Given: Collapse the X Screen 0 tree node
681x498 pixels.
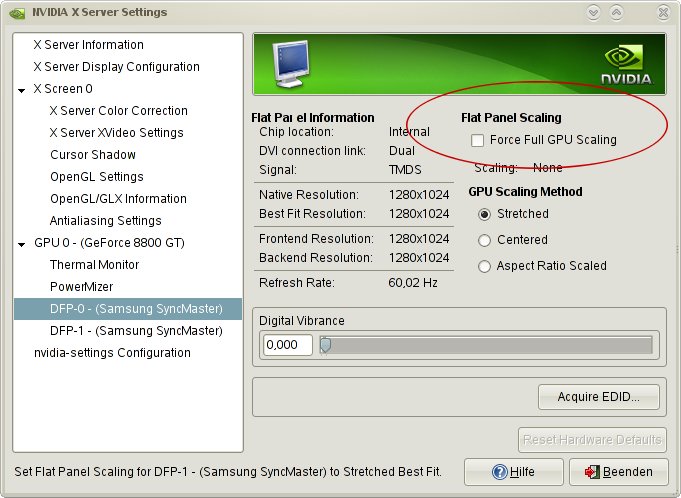Looking at the screenshot, I should (x=22, y=90).
